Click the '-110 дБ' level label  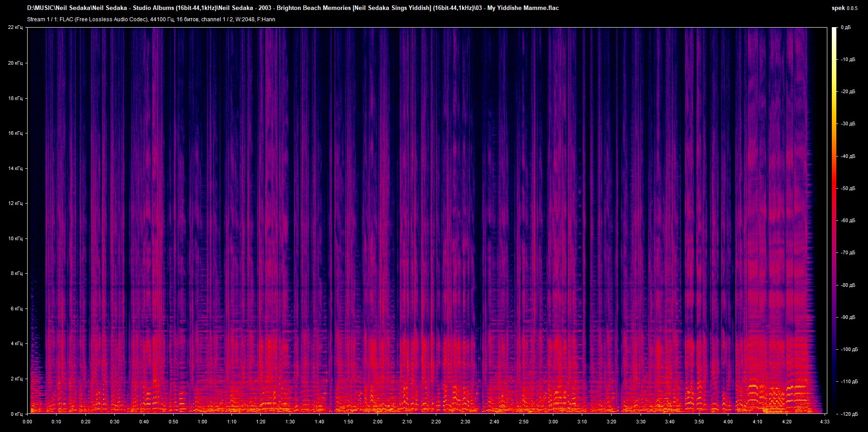coord(849,382)
